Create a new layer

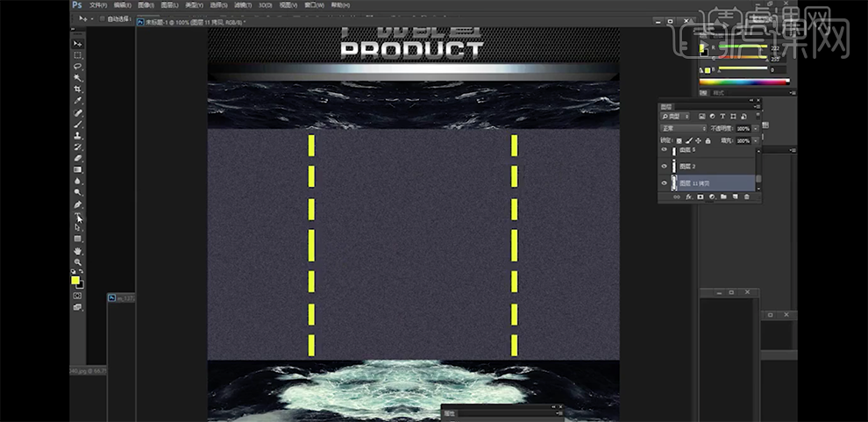coord(735,197)
